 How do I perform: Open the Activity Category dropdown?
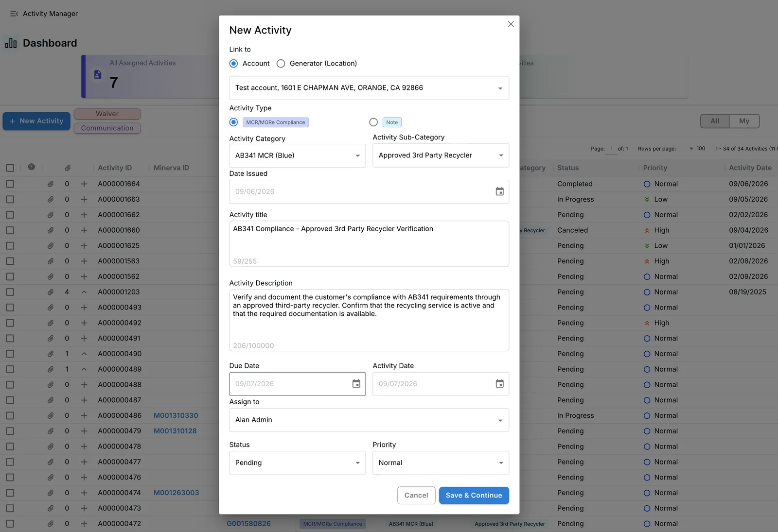(298, 155)
